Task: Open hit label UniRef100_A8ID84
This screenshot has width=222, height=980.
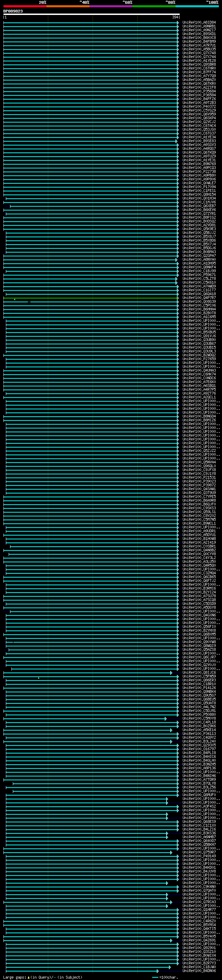Action: point(199,23)
